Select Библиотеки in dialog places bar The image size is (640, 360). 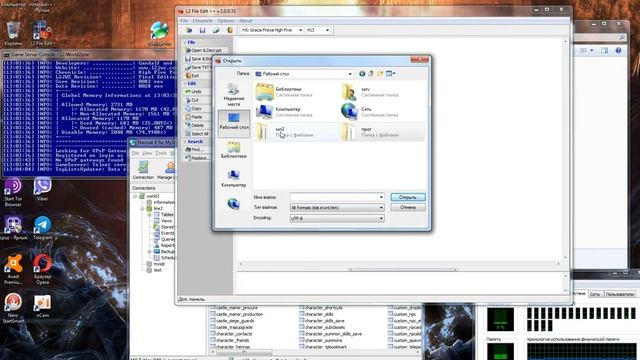(233, 150)
